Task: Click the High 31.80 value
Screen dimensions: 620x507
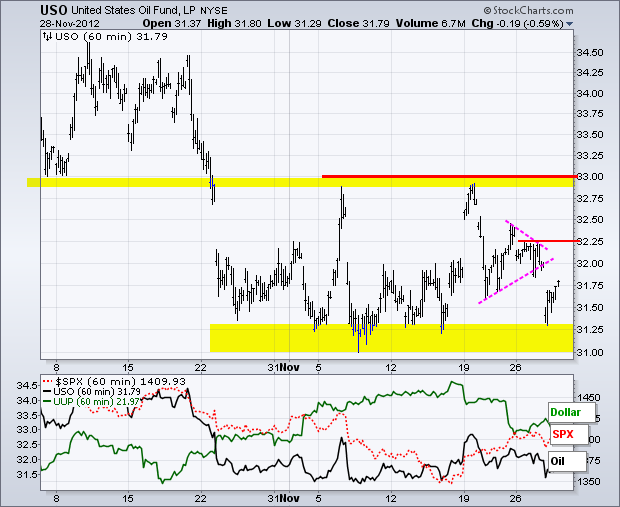Action: [234, 24]
